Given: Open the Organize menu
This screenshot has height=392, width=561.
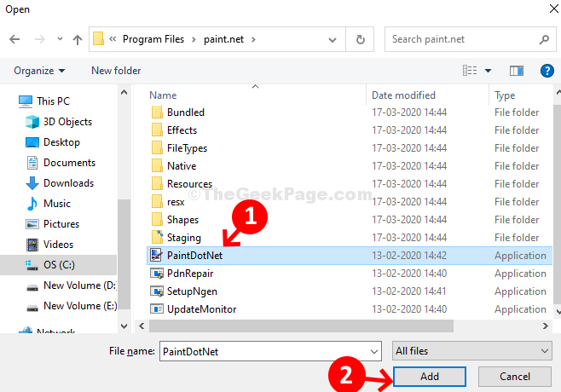Looking at the screenshot, I should (x=39, y=71).
